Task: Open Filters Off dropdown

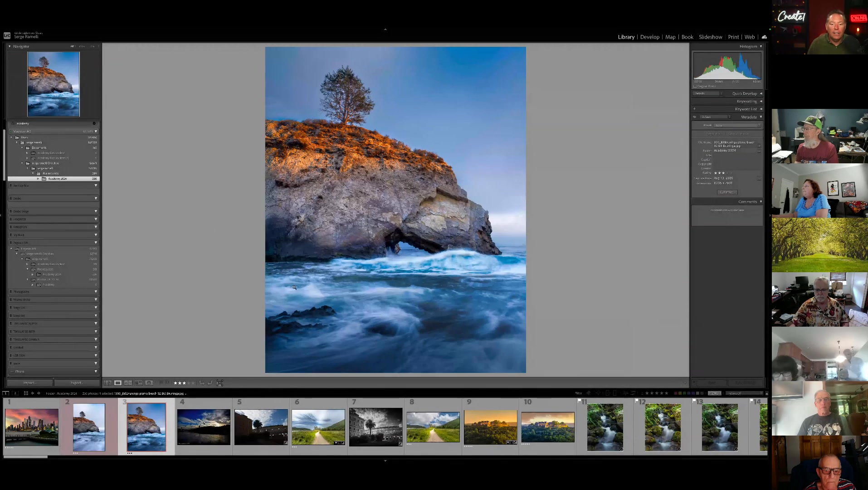Action: tap(744, 393)
